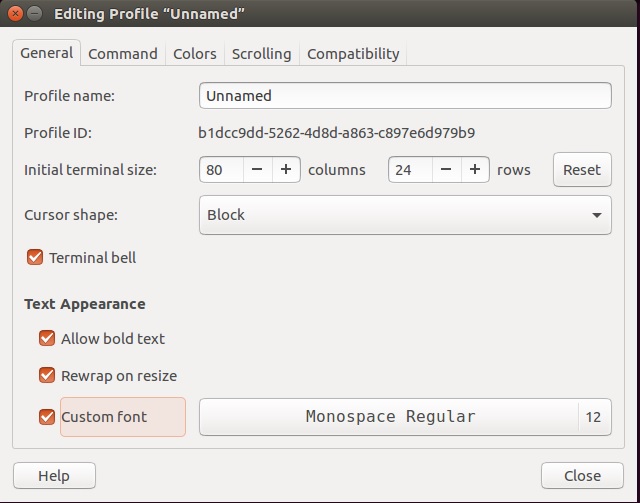Increase the columns value with the plus button

(287, 169)
